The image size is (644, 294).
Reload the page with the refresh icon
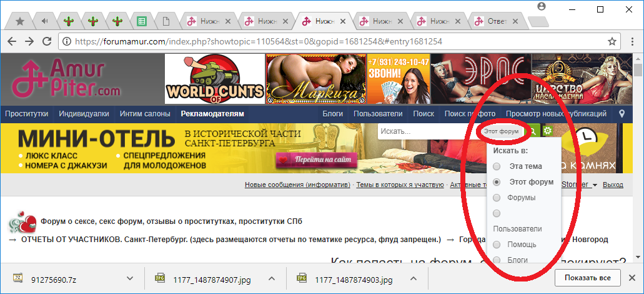47,41
